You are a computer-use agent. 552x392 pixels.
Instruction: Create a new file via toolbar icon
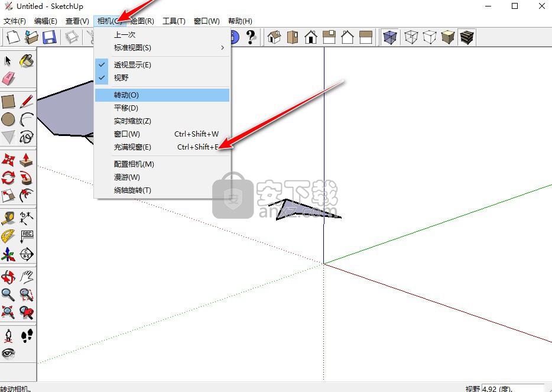click(x=13, y=37)
